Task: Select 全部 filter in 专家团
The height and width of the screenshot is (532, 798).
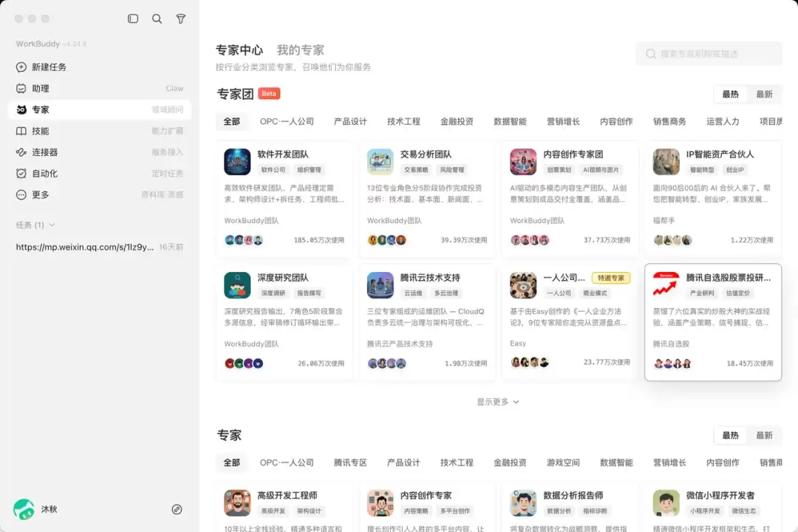Action: point(231,122)
